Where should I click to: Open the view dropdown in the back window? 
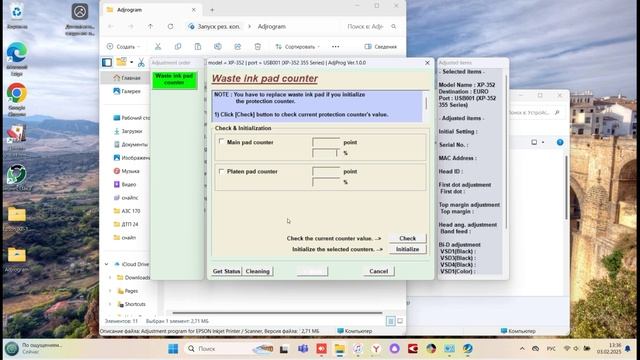(543, 142)
